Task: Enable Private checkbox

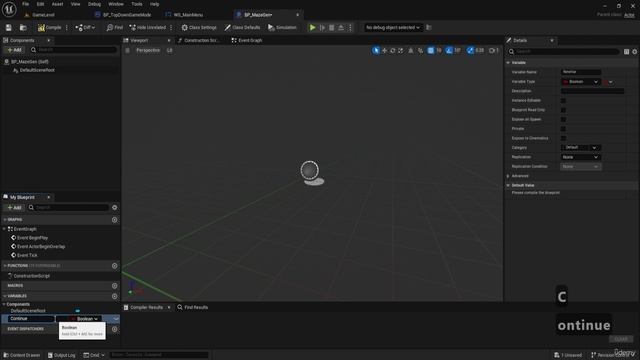Action: [x=563, y=129]
